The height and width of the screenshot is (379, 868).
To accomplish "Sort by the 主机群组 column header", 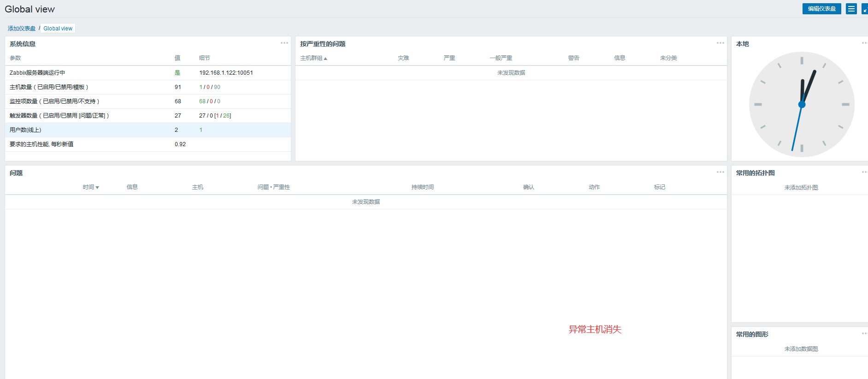I will pos(313,58).
